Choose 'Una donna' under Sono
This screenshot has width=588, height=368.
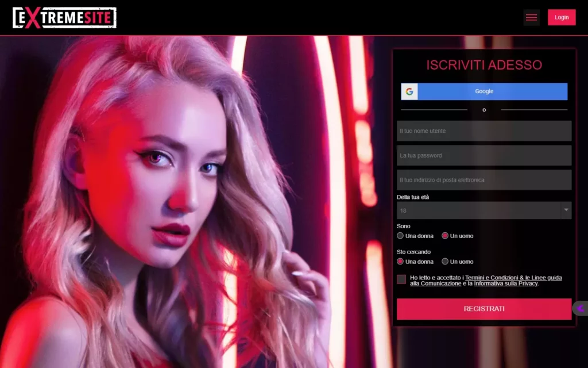pyautogui.click(x=400, y=236)
